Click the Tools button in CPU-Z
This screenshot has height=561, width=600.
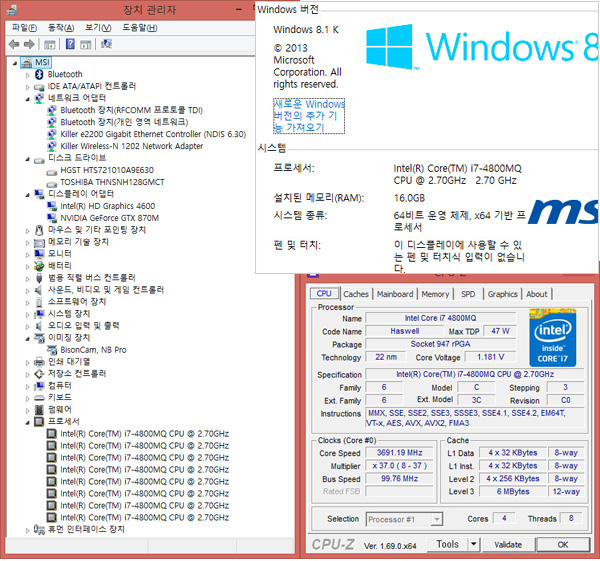pyautogui.click(x=447, y=544)
